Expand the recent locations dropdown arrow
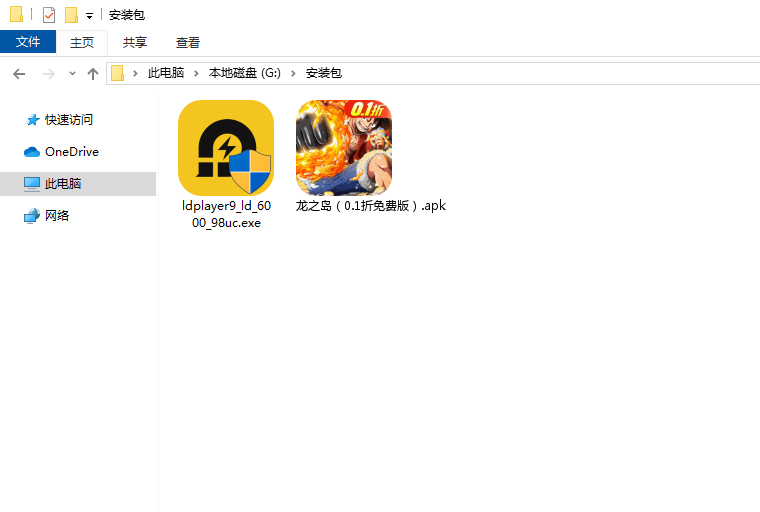 coord(72,74)
